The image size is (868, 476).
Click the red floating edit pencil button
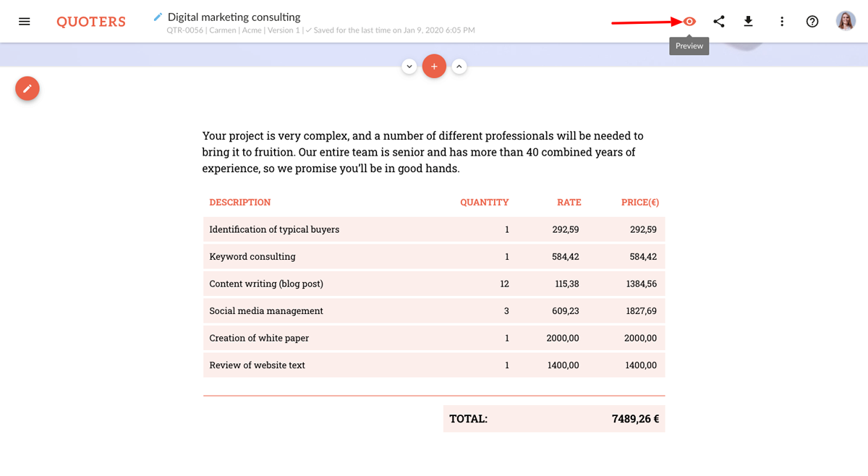tap(27, 88)
